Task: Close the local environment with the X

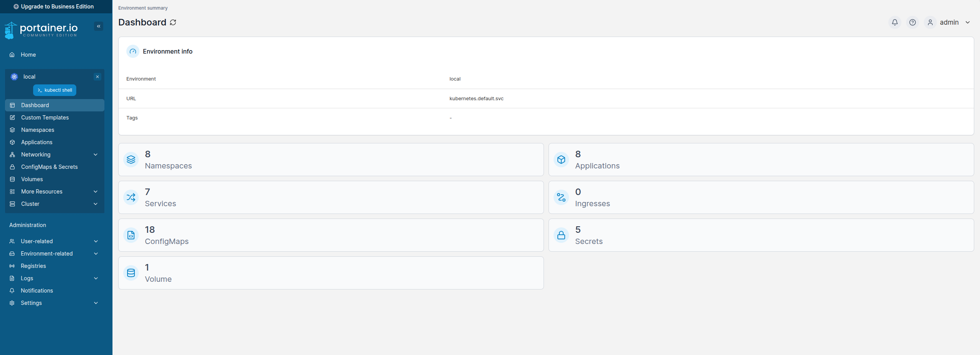Action: pos(97,77)
